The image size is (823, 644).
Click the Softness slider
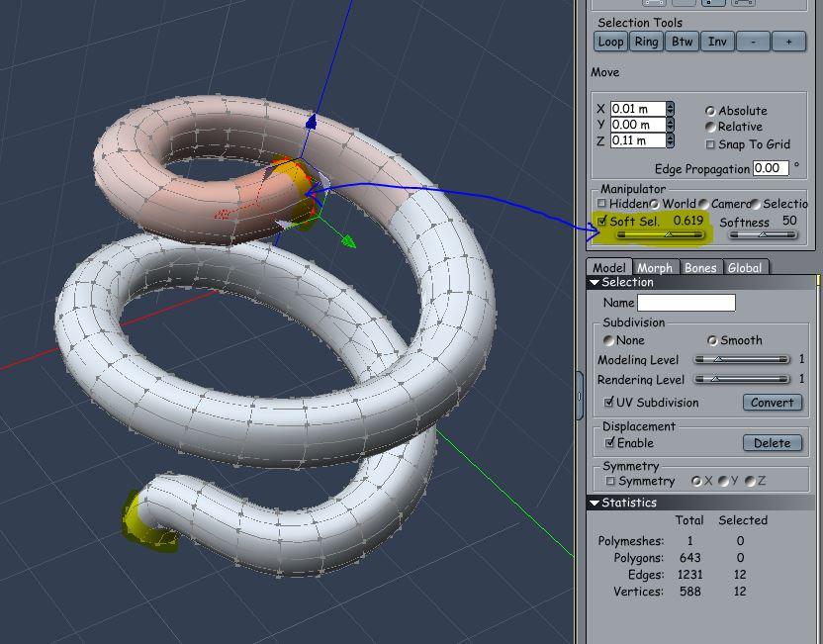[x=764, y=235]
